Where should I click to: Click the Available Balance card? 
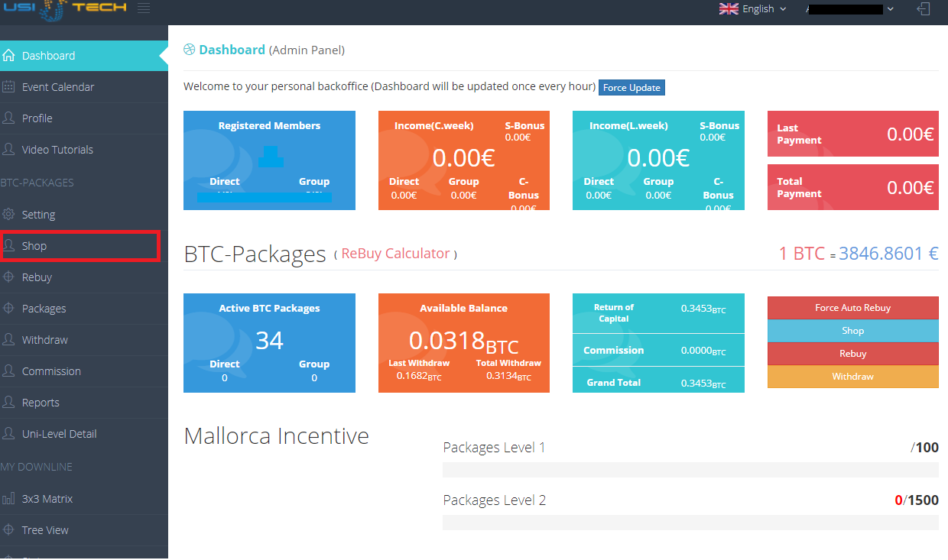click(464, 343)
